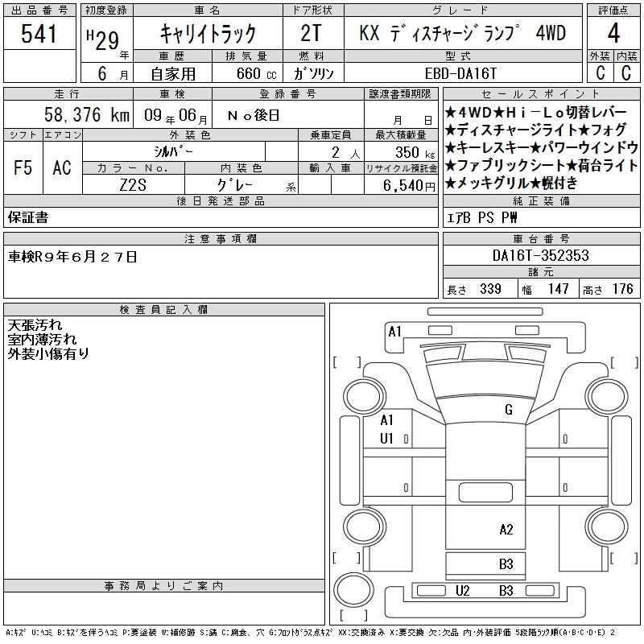This screenshot has height=644, width=644.
Task: Click the sales point ★キーレスキー★パワーウインドウ
Action: [541, 147]
